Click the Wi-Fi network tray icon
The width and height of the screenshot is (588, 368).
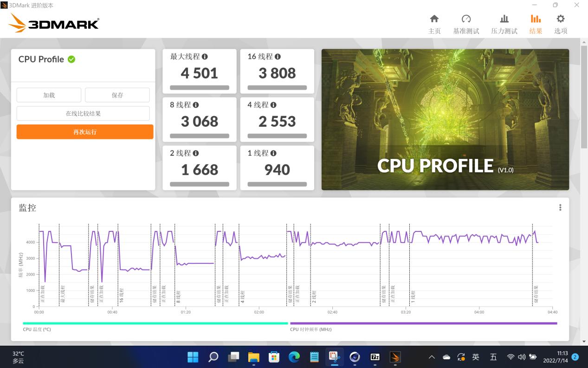point(510,357)
